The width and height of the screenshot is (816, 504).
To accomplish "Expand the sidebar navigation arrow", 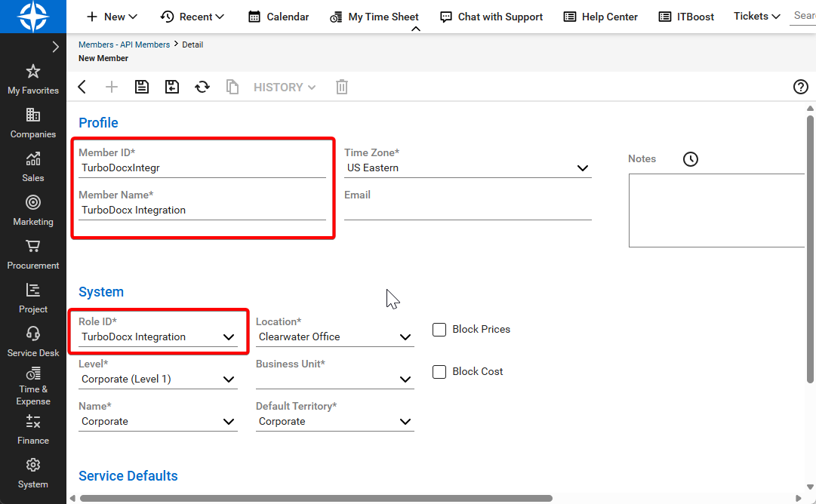I will pyautogui.click(x=55, y=47).
